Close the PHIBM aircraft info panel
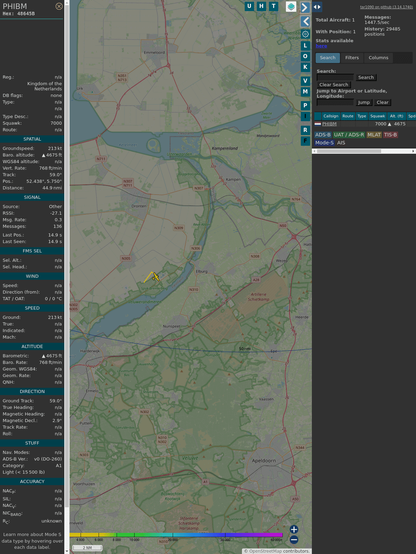 [x=59, y=6]
